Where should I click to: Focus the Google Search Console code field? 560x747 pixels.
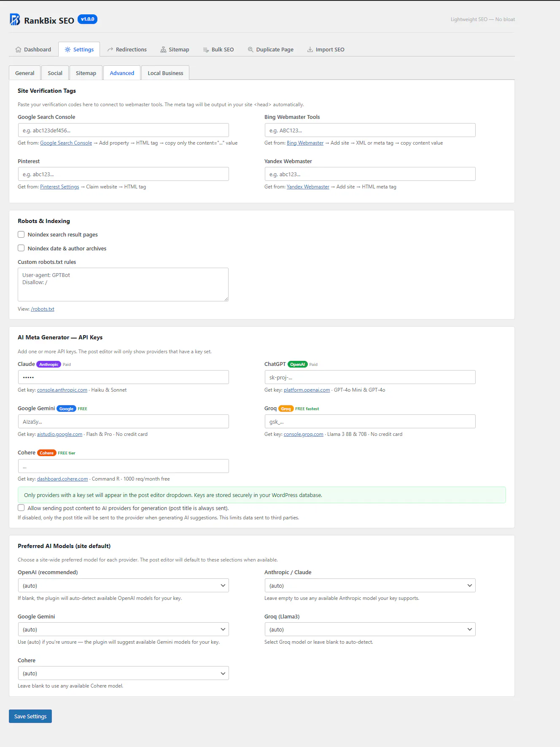coord(123,130)
